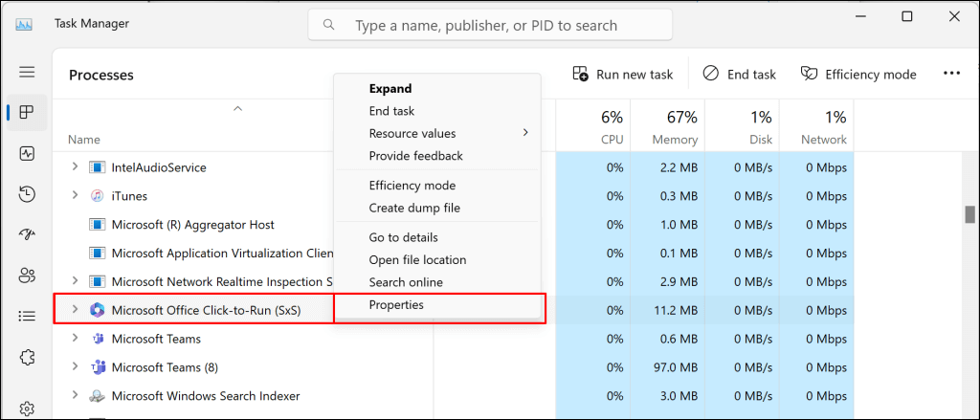Sort by the Memory column header

coord(667,127)
